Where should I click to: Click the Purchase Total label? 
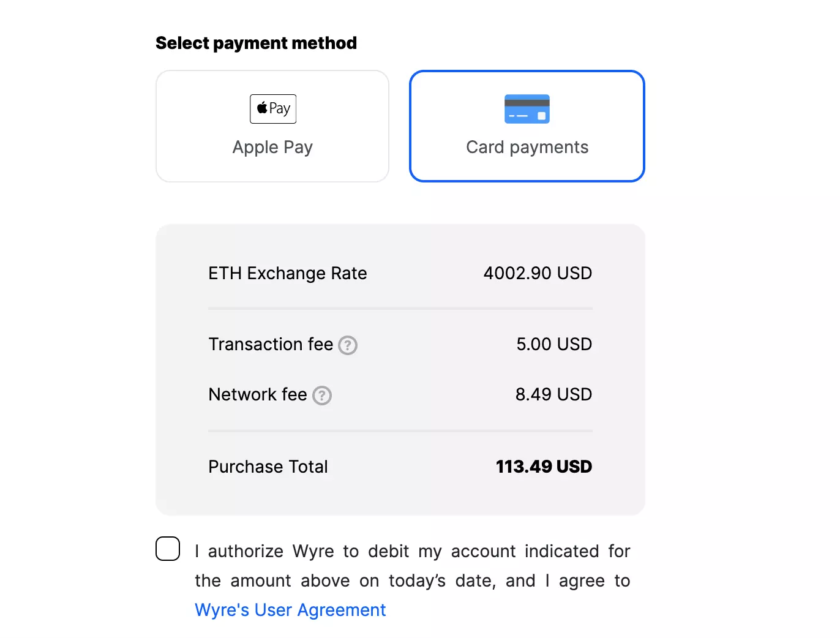(x=268, y=467)
